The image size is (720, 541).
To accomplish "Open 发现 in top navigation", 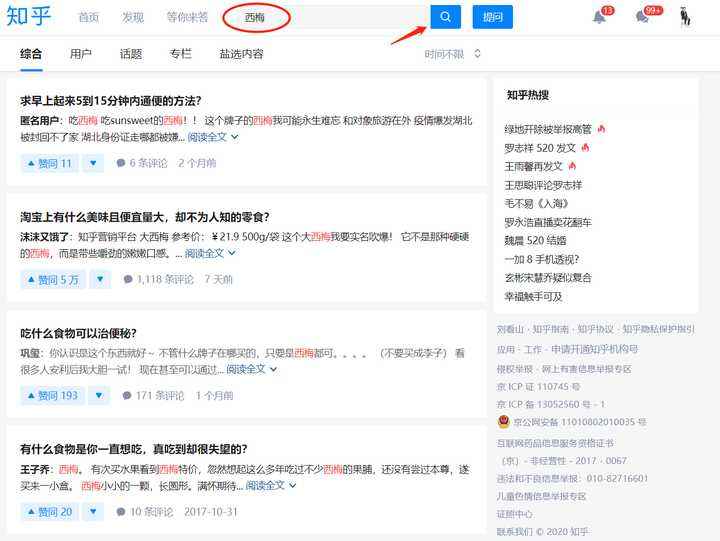I will (x=133, y=17).
